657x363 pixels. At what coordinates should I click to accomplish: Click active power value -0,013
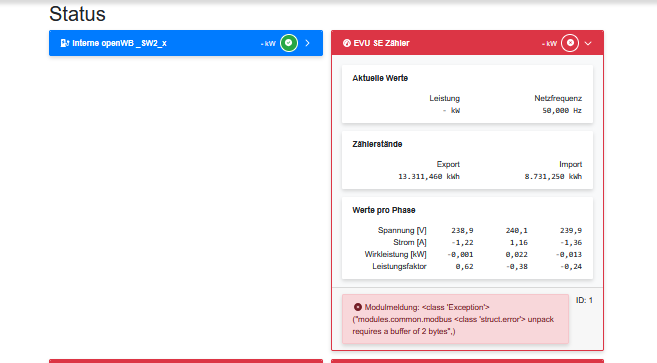tap(569, 254)
